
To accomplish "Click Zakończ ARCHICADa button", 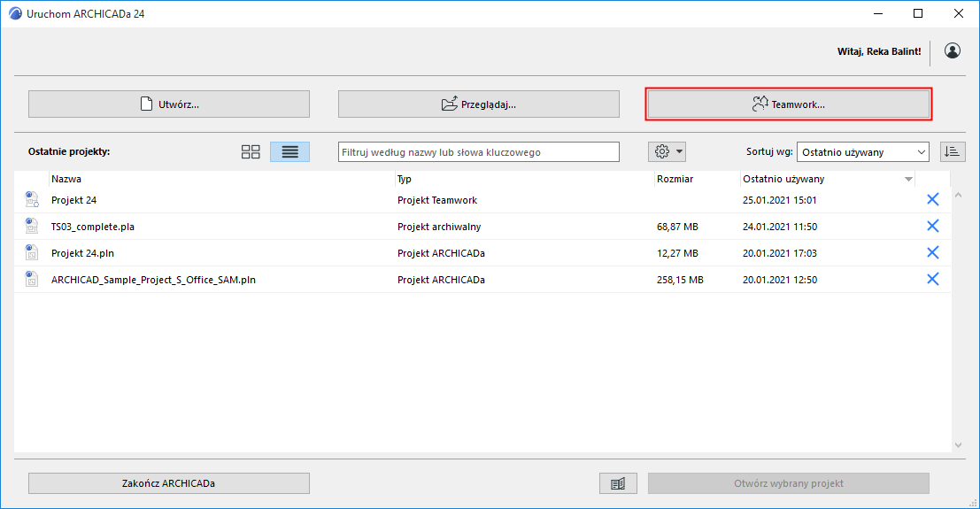I will click(x=169, y=483).
